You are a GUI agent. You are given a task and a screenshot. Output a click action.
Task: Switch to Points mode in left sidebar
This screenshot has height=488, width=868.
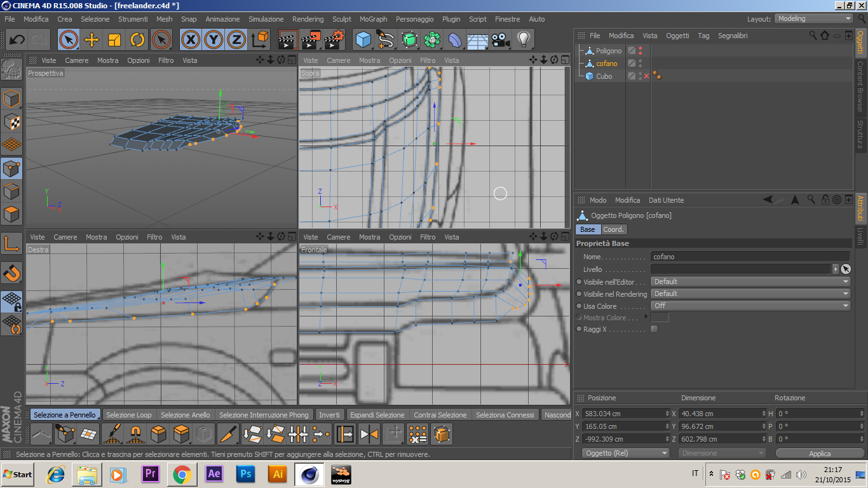coord(11,168)
